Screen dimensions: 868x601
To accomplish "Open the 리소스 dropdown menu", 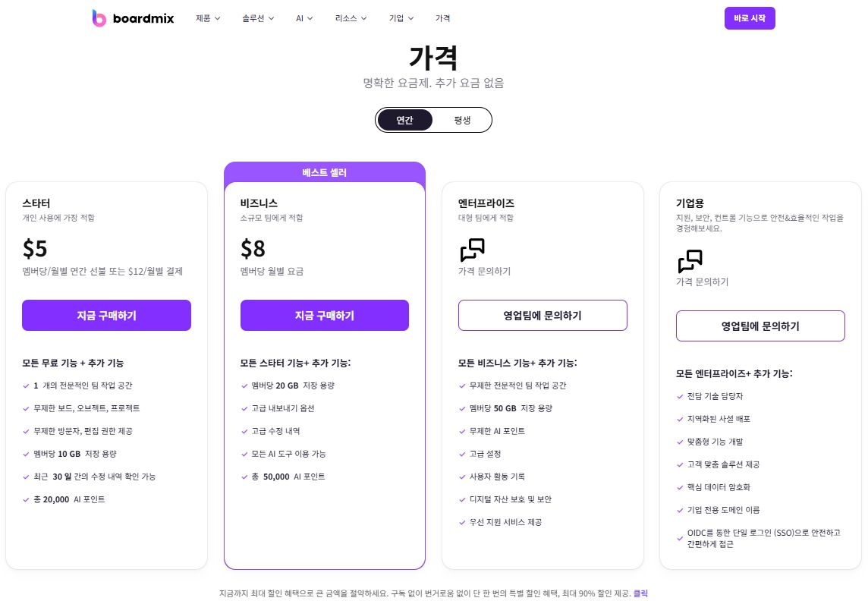I will tap(350, 18).
